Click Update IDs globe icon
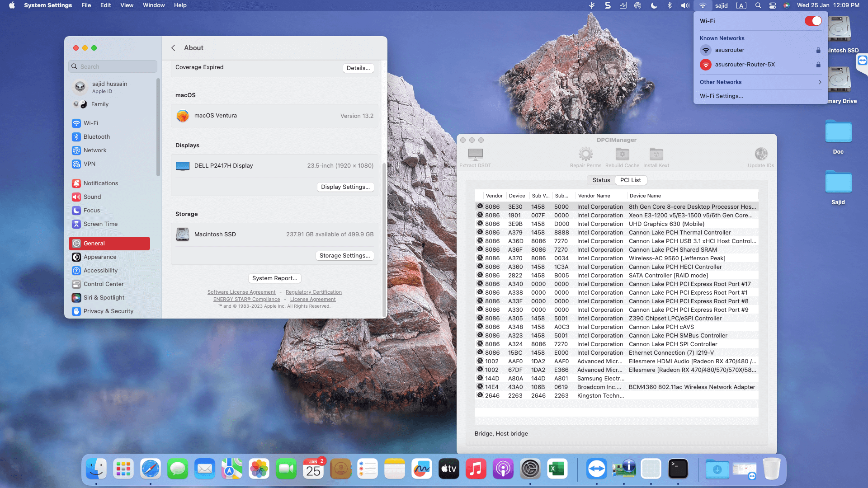The height and width of the screenshot is (488, 868). pos(761,154)
